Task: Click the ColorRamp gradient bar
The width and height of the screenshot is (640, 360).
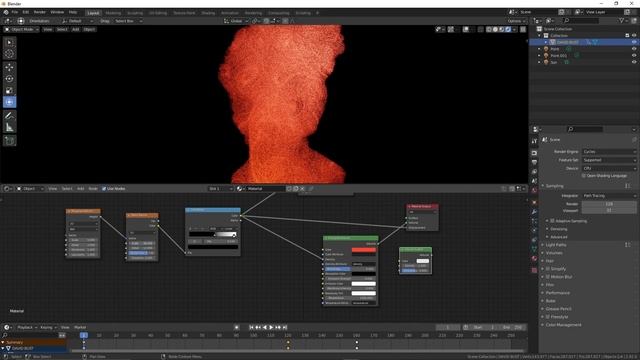Action: coord(213,234)
